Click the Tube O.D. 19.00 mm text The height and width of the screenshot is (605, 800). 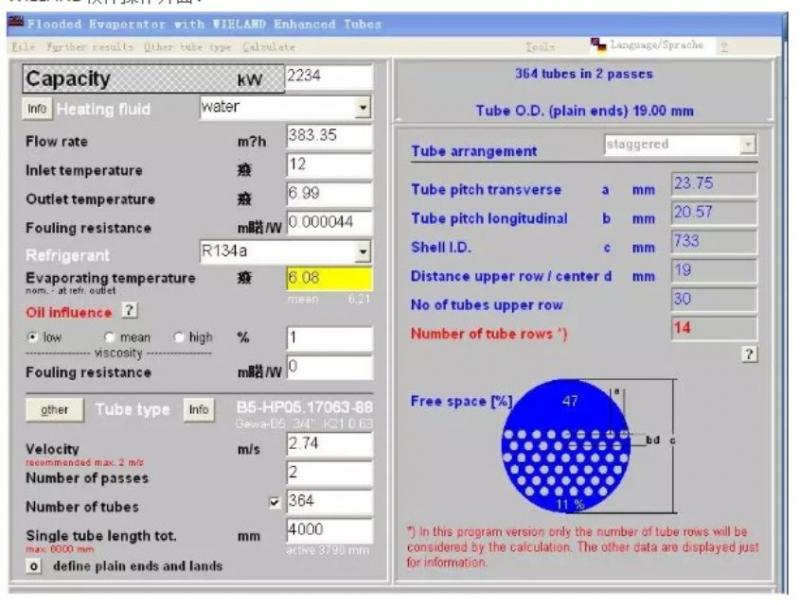pyautogui.click(x=585, y=111)
